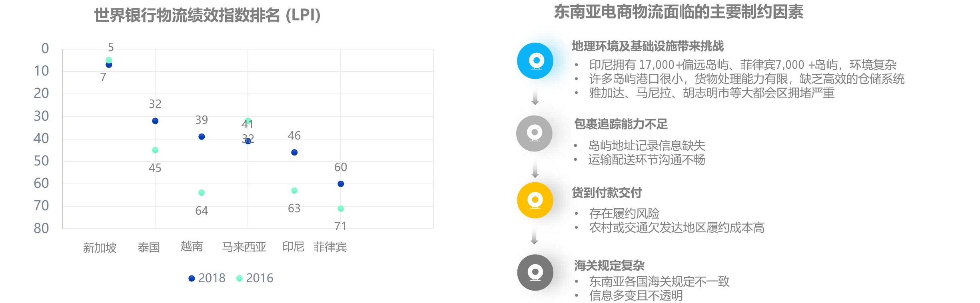Click the 2016 data point for 印尼 labeled 63

point(294,191)
